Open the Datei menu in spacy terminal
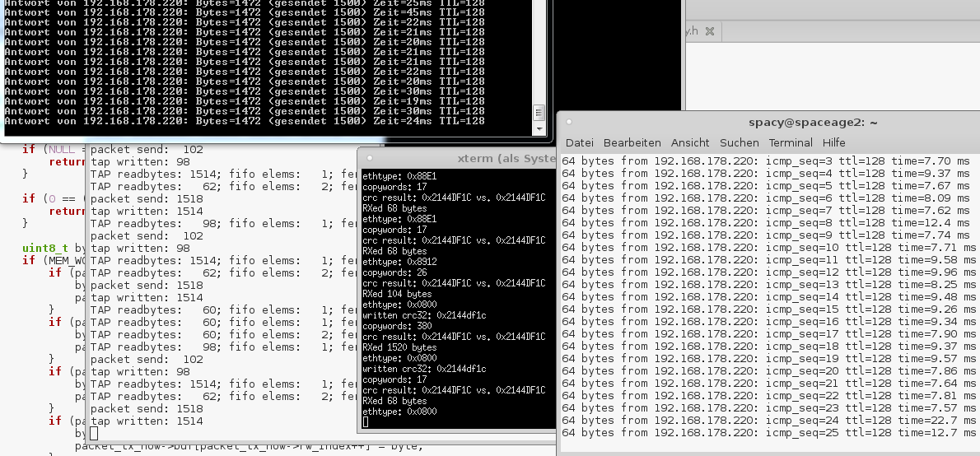Viewport: 980px width, 456px height. (x=580, y=143)
